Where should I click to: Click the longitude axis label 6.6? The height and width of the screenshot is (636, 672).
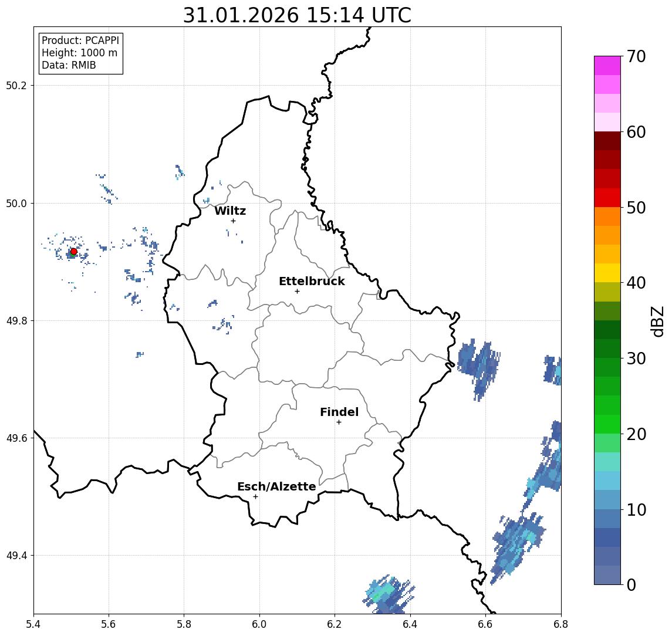pyautogui.click(x=485, y=624)
